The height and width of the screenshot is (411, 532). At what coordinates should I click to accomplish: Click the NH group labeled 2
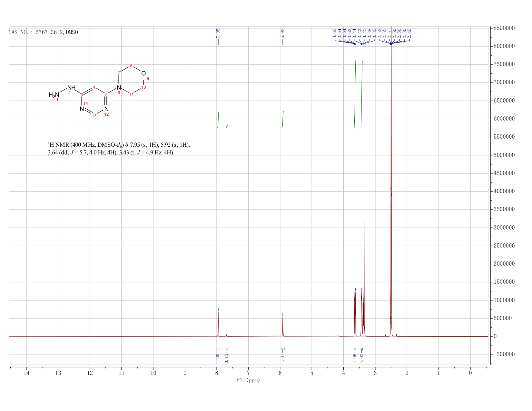click(71, 88)
